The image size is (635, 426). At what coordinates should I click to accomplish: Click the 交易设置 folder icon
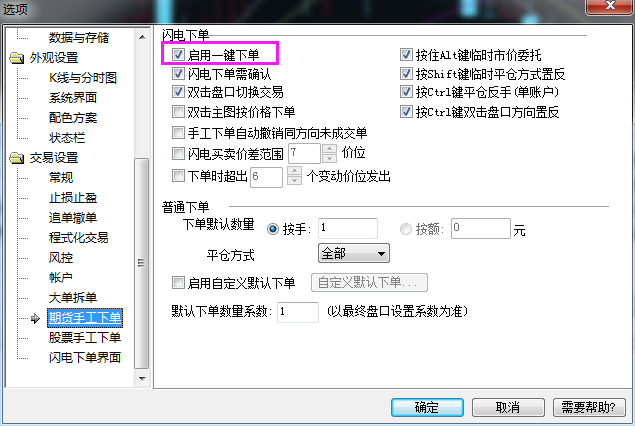click(17, 158)
